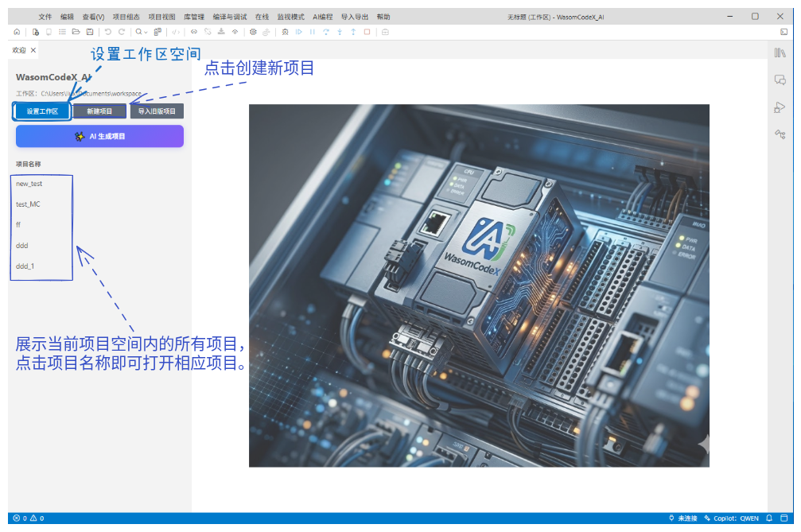This screenshot has width=801, height=532.
Task: Click the broken link disconnect icon
Action: coord(208,32)
